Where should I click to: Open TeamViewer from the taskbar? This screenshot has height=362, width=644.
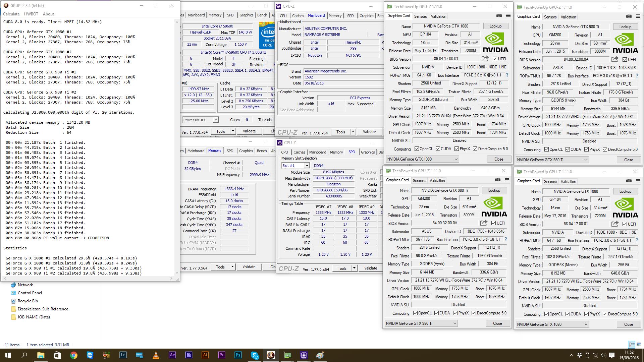pos(90,355)
